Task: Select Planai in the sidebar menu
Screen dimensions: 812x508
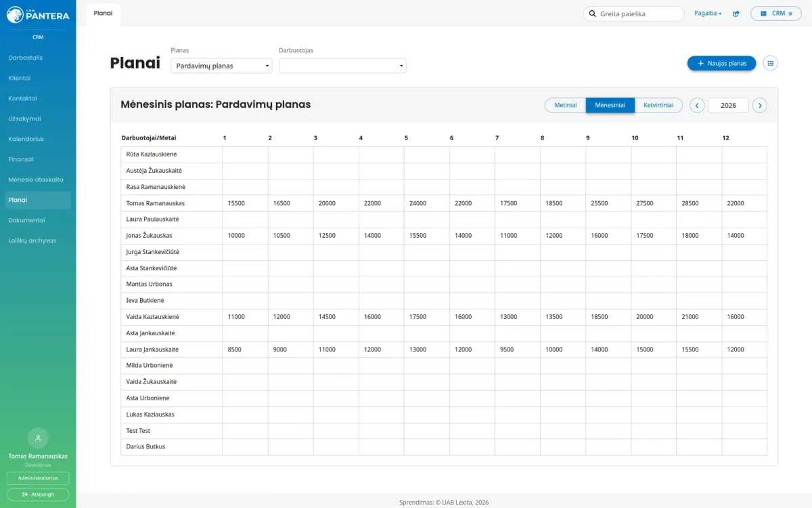Action: coord(38,200)
